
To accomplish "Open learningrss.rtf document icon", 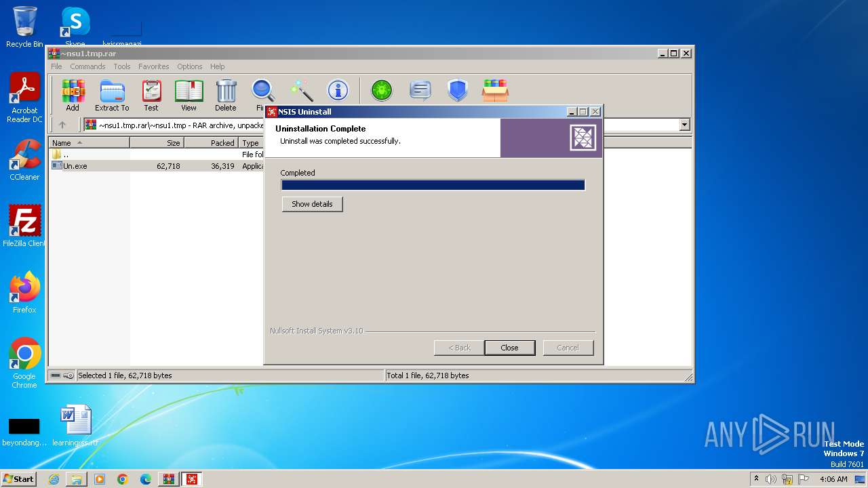I will coord(75,426).
